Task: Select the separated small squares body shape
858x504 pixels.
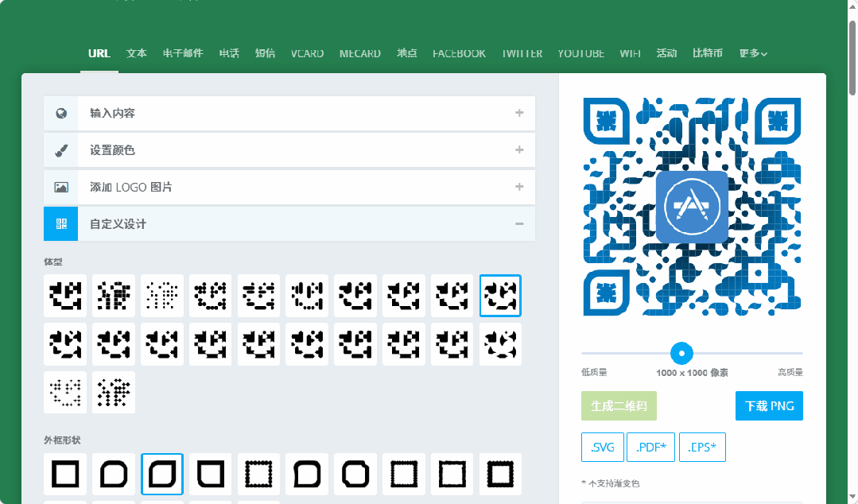Action: point(113,296)
